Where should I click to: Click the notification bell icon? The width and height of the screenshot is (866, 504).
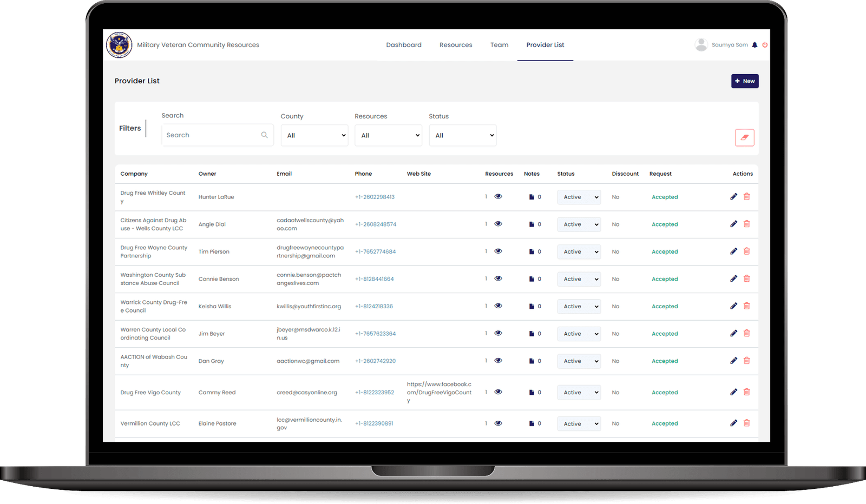tap(755, 45)
